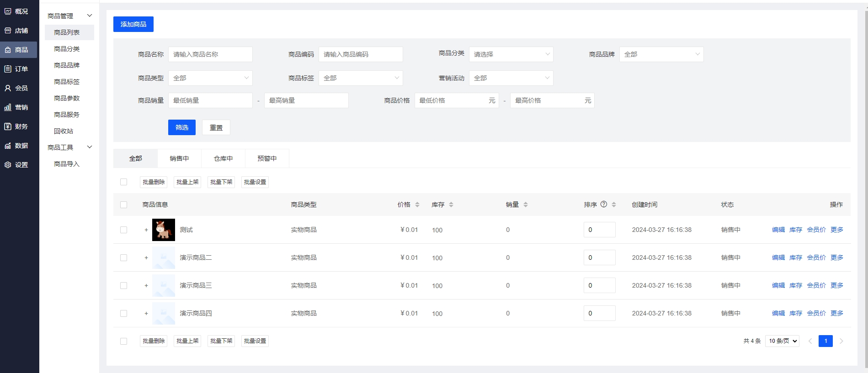
Task: Go to next page arrow in pagination
Action: [x=841, y=341]
